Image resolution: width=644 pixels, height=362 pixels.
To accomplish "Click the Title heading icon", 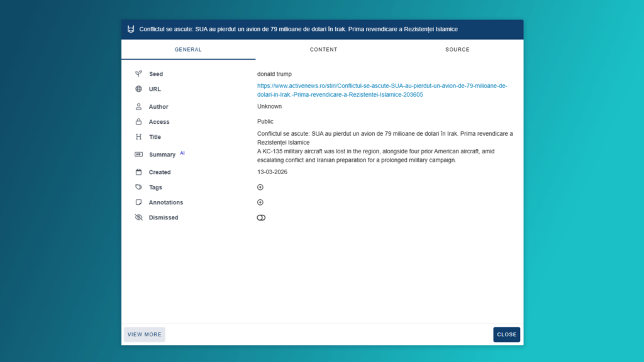I will pos(138,137).
